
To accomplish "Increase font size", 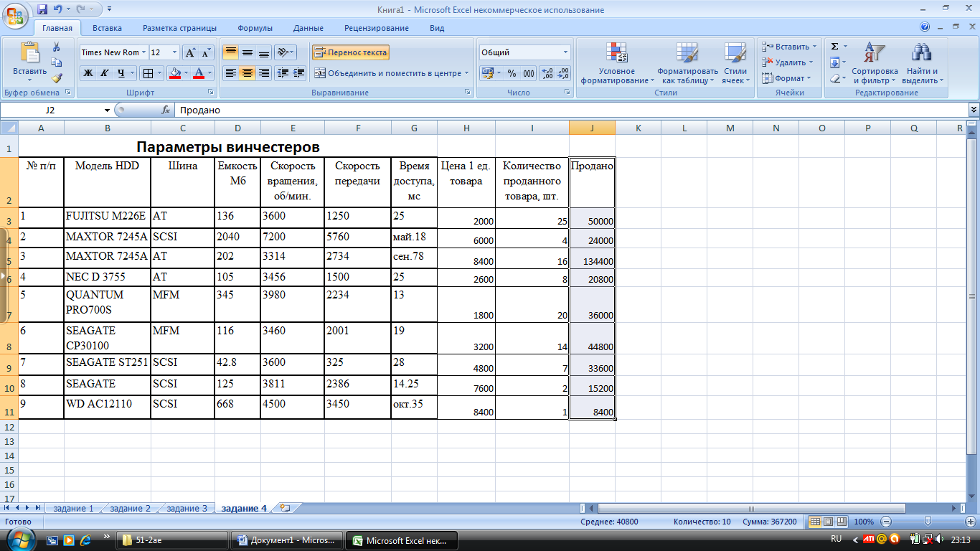I will (189, 52).
